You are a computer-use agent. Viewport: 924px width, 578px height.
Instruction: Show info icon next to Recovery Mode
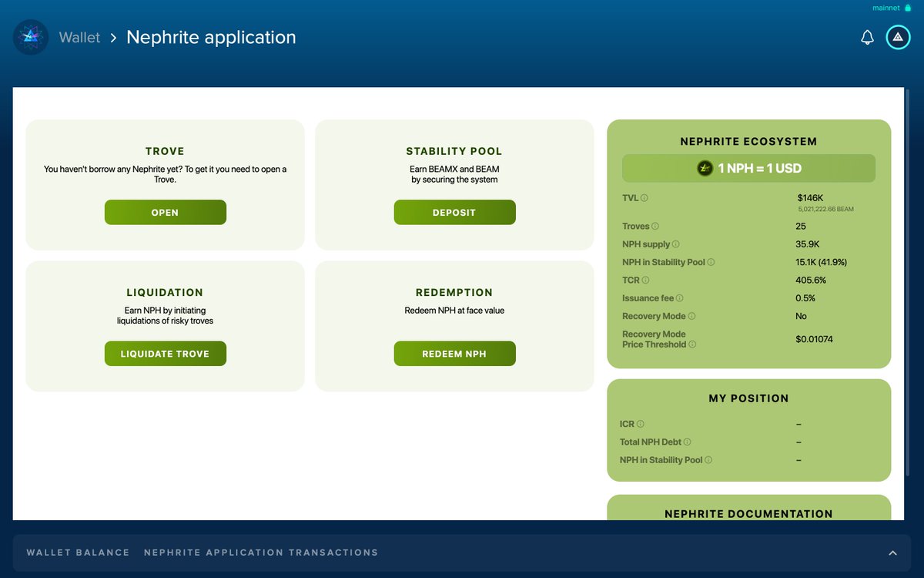coord(691,316)
